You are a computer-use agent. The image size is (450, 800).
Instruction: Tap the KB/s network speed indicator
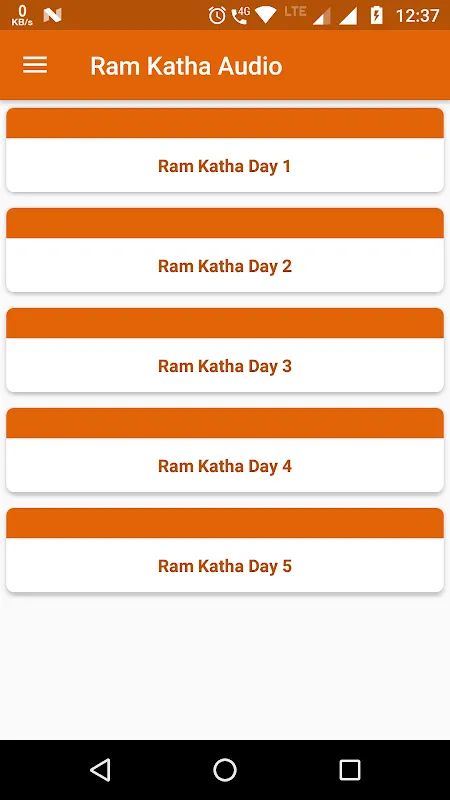click(x=22, y=15)
